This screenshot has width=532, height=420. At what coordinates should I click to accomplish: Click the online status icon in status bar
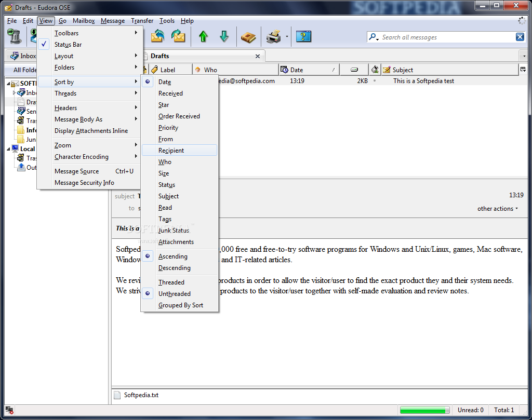coord(9,410)
